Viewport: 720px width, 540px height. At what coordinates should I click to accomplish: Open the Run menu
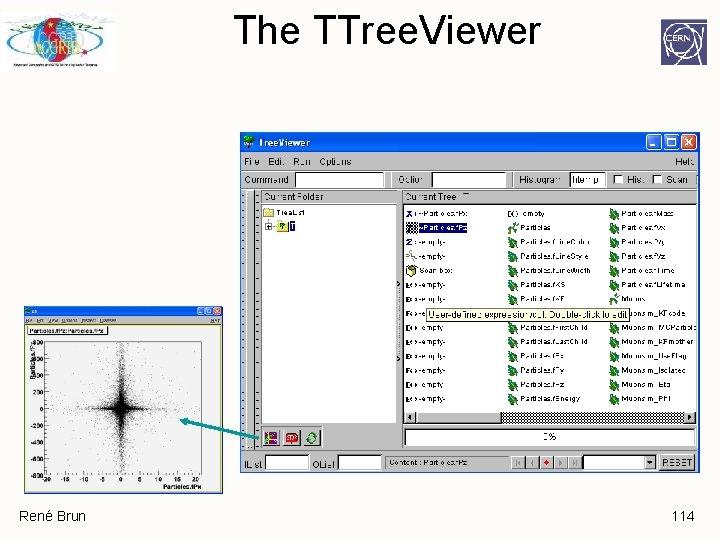click(302, 162)
